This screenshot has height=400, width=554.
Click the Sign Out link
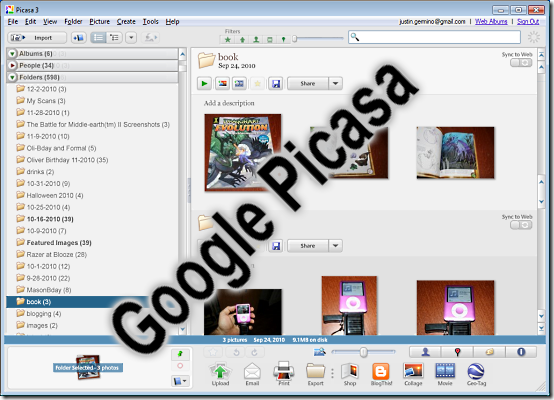point(528,22)
